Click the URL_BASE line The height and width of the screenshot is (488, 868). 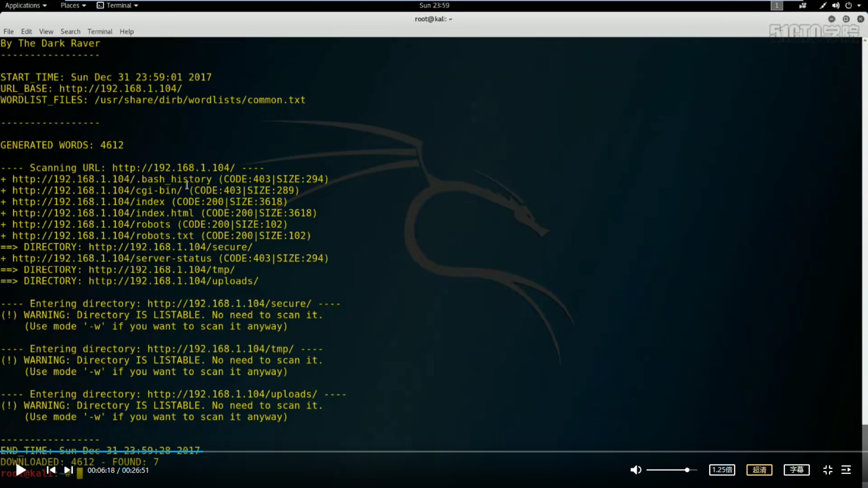[x=91, y=89]
